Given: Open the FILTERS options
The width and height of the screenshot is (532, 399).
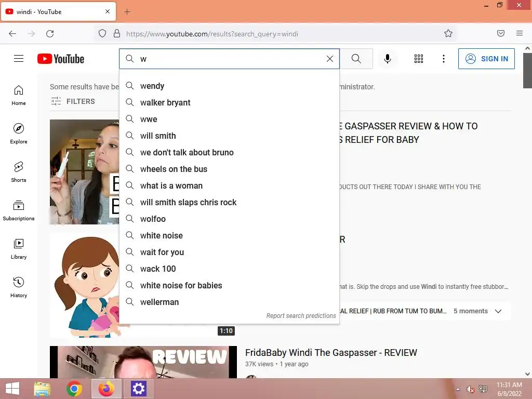Looking at the screenshot, I should point(73,101).
